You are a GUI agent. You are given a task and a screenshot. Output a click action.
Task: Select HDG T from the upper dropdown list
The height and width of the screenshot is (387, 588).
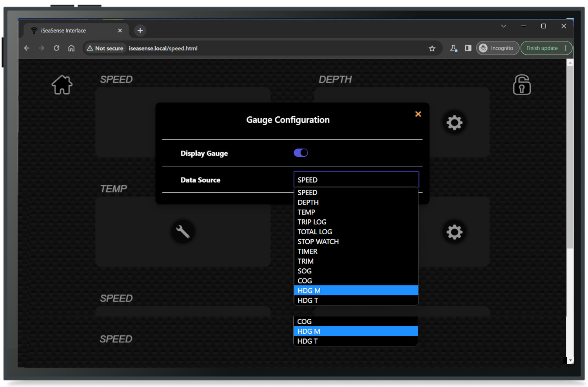point(308,300)
